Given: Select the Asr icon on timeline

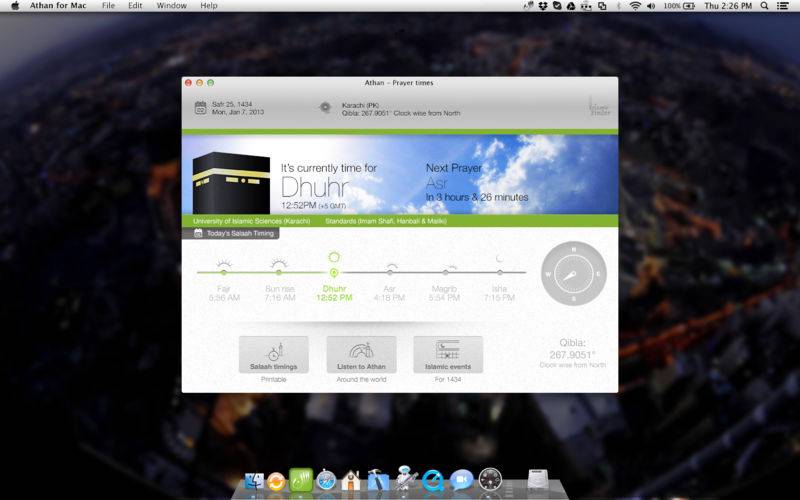Looking at the screenshot, I should pos(391,266).
